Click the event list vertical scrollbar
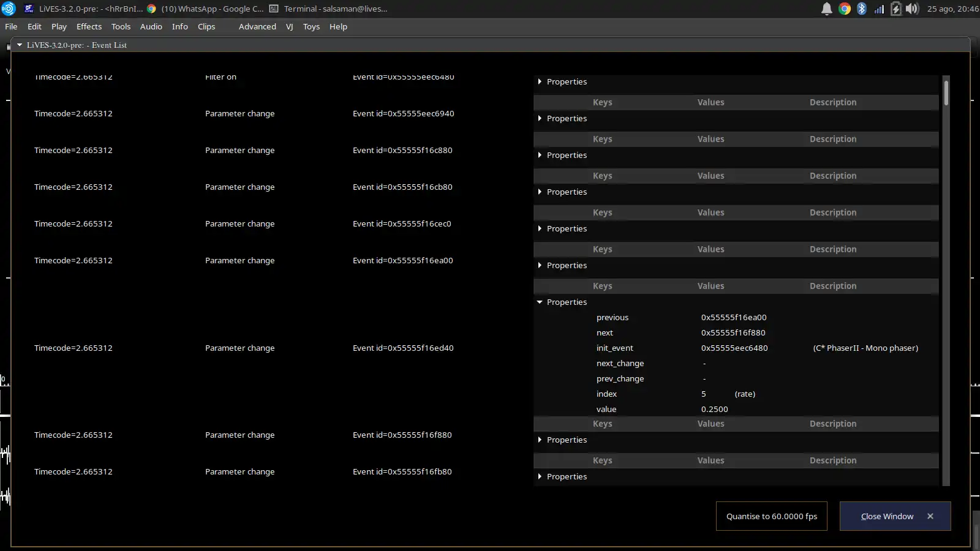Image resolution: width=980 pixels, height=551 pixels. pos(946,93)
